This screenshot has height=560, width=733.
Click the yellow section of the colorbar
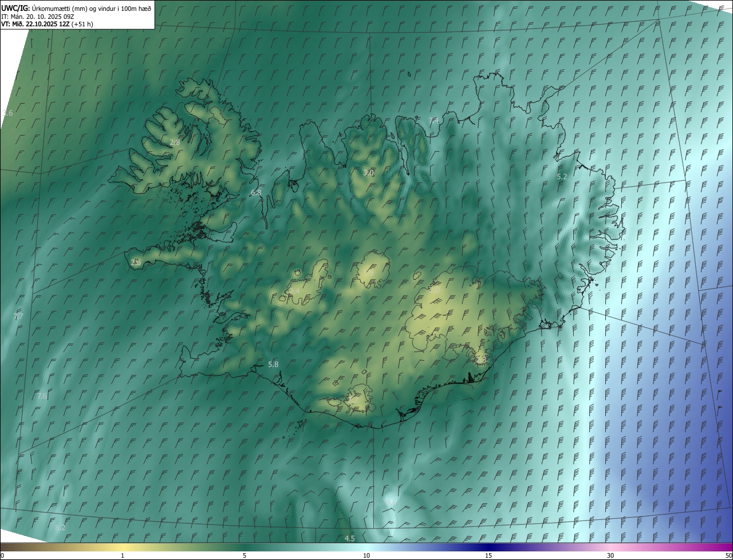123,547
